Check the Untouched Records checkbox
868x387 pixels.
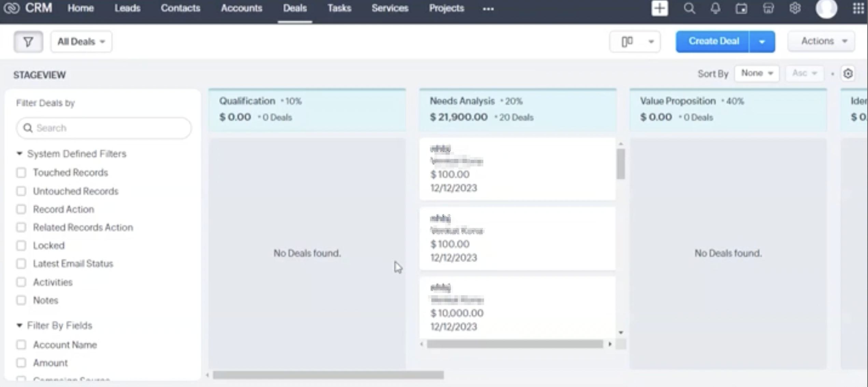(22, 191)
